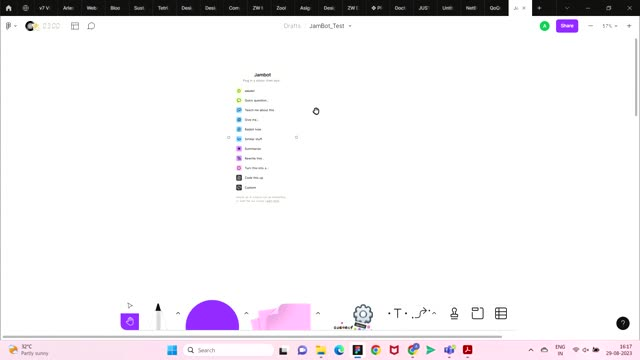
Task: Open the Help question mark button
Action: pyautogui.click(x=622, y=323)
